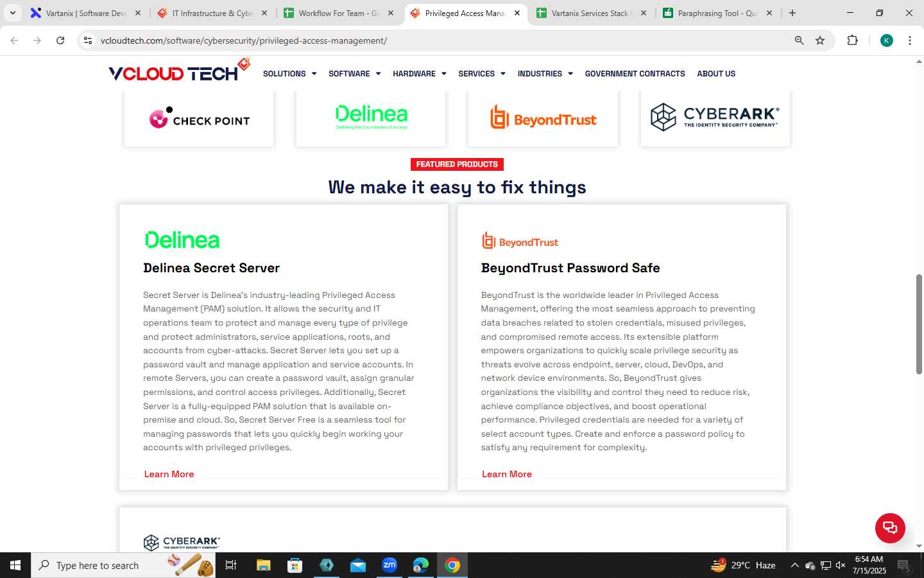Close the Paraphrasing Tool tab
Viewport: 924px width, 578px height.
pyautogui.click(x=769, y=13)
